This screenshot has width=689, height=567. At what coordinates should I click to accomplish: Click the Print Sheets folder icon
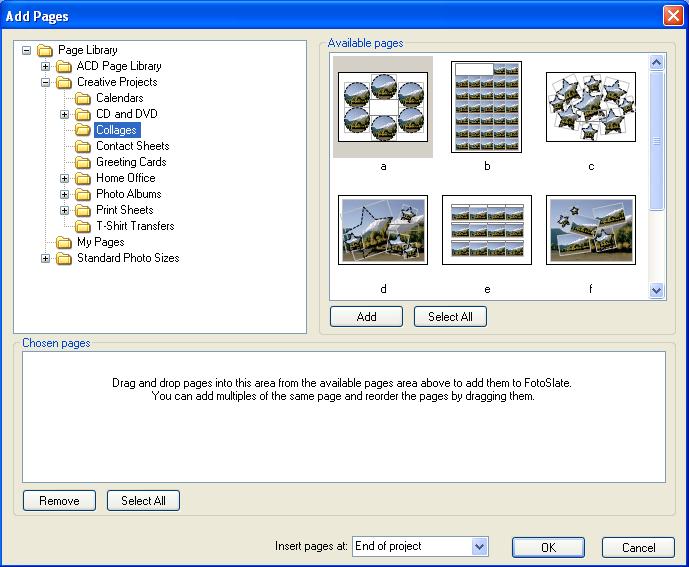(83, 210)
